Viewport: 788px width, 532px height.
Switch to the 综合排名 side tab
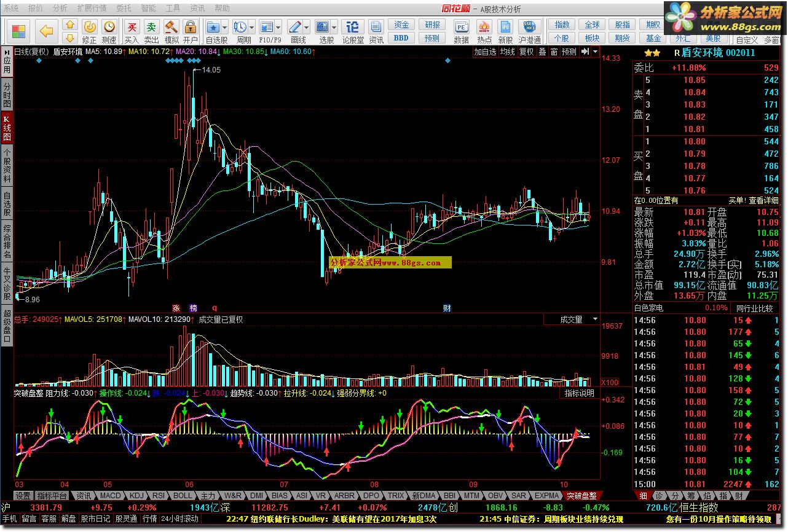7,240
